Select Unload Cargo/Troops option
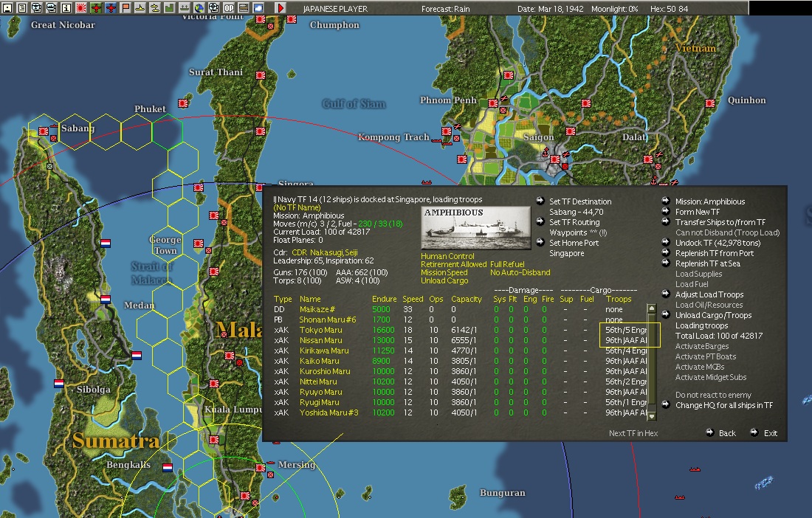Viewport: 812px width, 518px height. point(714,315)
